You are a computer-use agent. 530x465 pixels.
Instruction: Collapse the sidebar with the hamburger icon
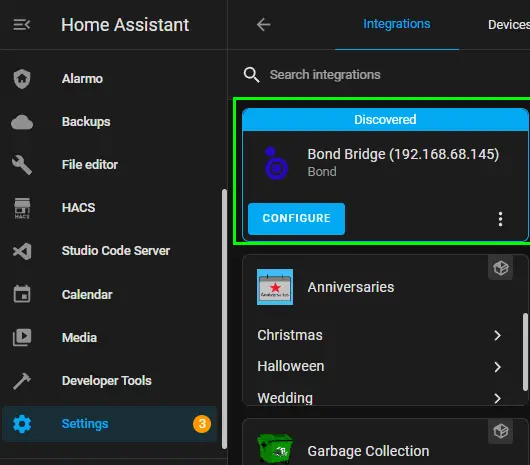tap(22, 25)
